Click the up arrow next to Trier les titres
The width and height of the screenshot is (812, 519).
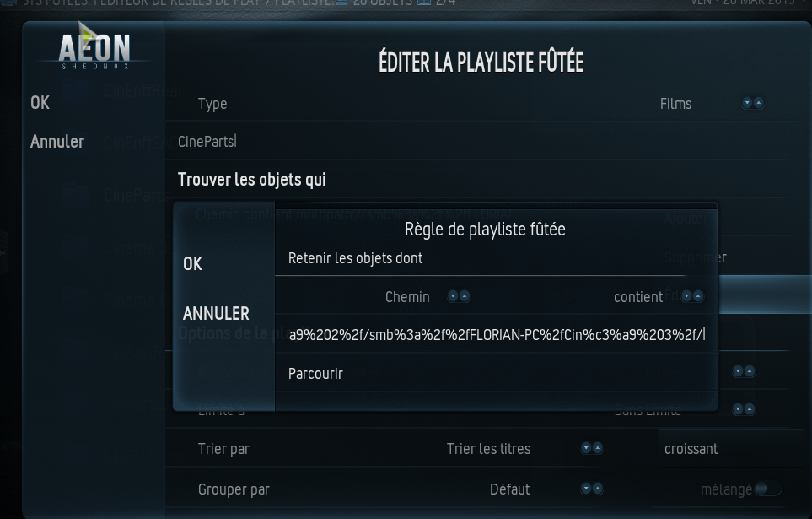pos(598,448)
